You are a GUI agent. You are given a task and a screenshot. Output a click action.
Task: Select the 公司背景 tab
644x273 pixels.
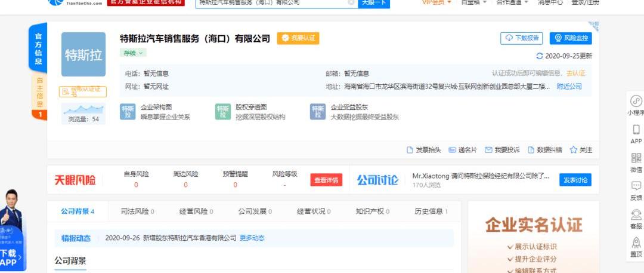(78, 211)
